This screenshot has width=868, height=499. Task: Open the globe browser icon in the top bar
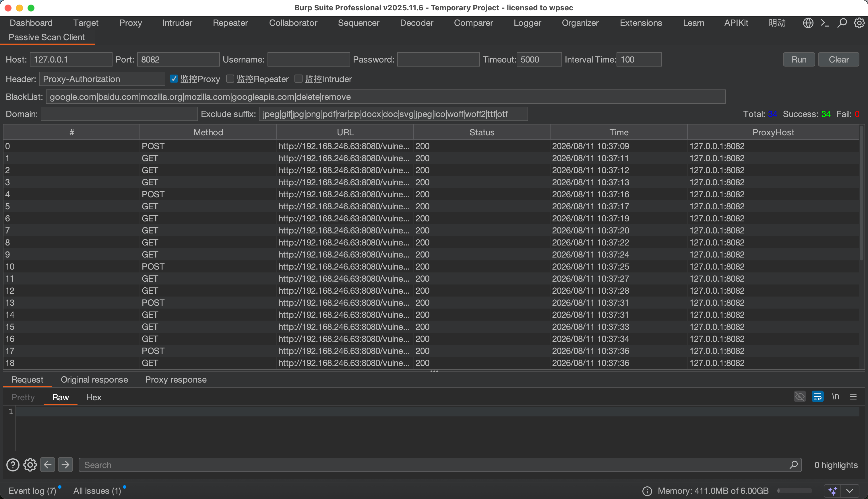[808, 23]
